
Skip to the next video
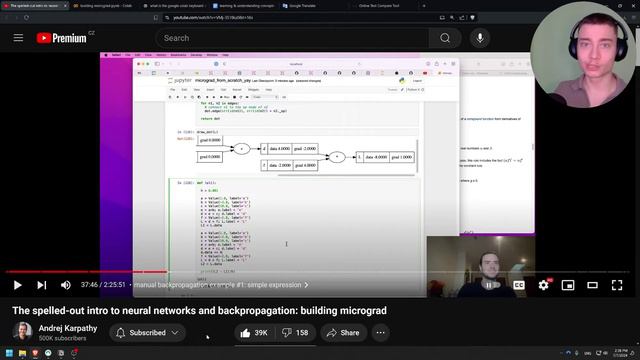tap(42, 285)
